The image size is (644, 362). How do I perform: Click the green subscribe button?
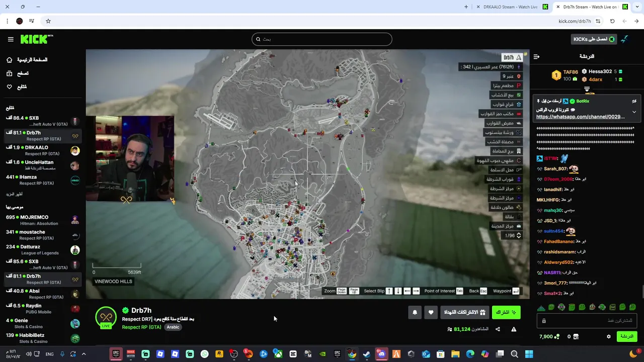click(x=506, y=312)
